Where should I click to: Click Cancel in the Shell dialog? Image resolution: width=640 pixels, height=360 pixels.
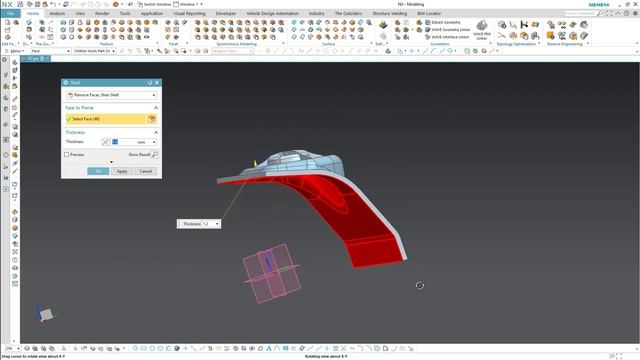(x=146, y=171)
